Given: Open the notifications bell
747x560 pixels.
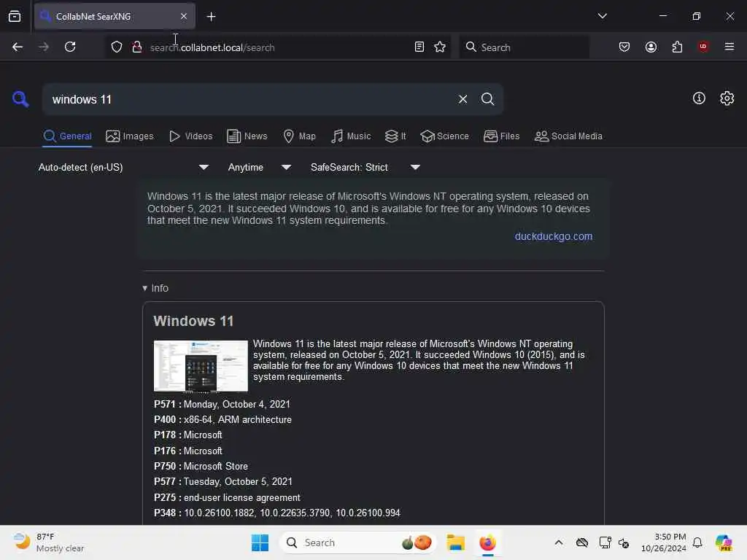Looking at the screenshot, I should [x=697, y=542].
